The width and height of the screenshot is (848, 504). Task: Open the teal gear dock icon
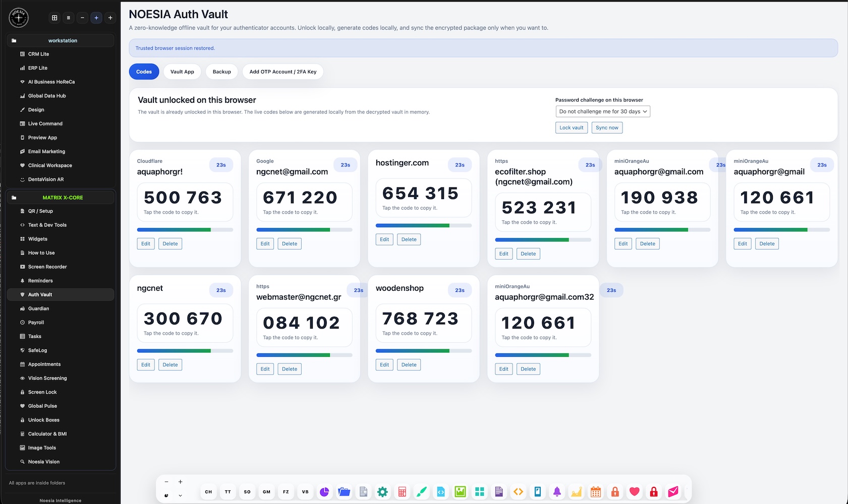[382, 491]
